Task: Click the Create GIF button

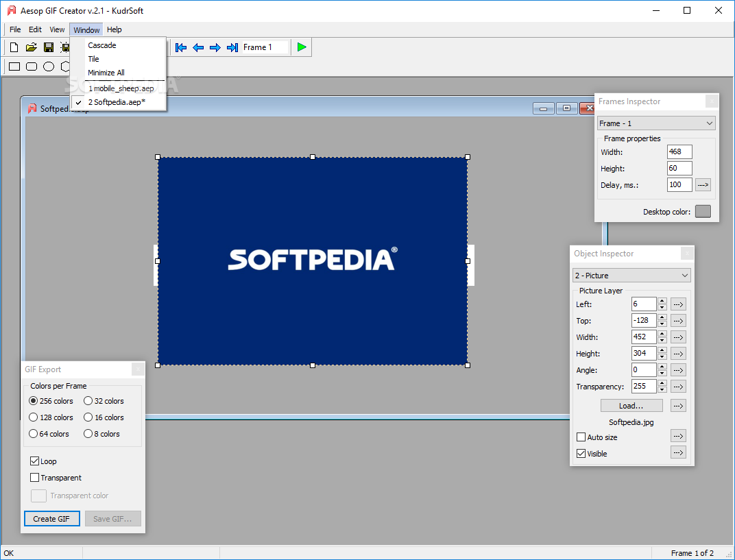Action: (x=51, y=519)
